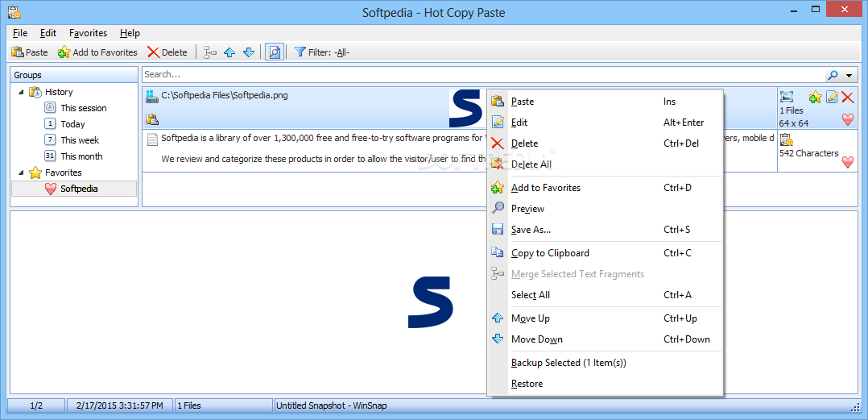Screen dimensions: 868x420
Task: Click the Delete toolbar button
Action: (167, 52)
